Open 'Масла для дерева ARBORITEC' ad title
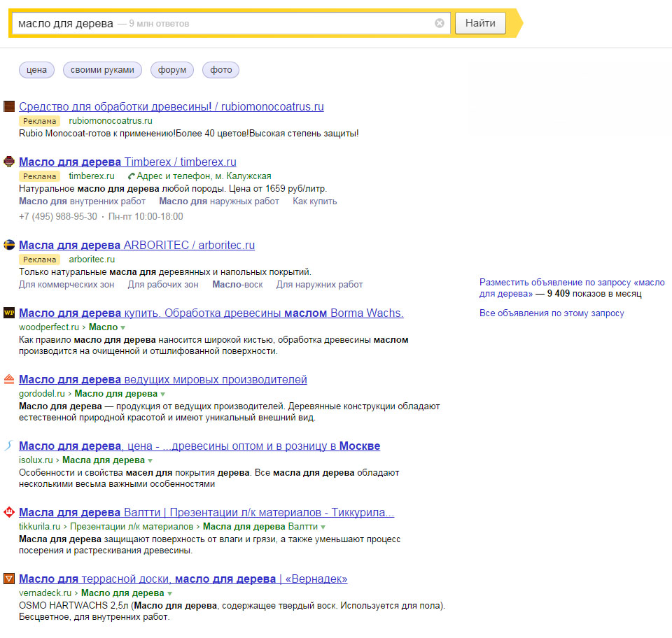The height and width of the screenshot is (638, 672). [136, 245]
